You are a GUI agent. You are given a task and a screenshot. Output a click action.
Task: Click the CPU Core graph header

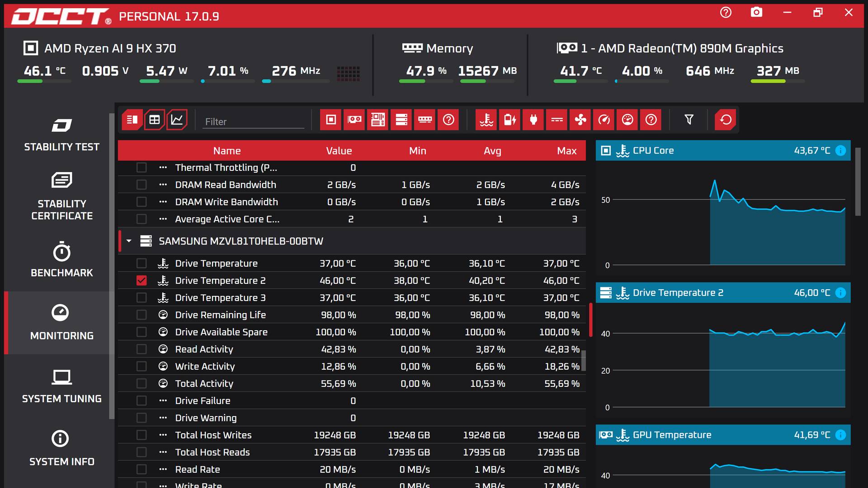(x=723, y=150)
